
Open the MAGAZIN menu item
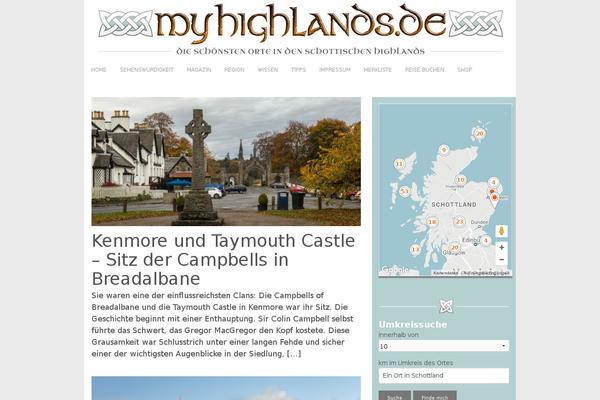[199, 70]
